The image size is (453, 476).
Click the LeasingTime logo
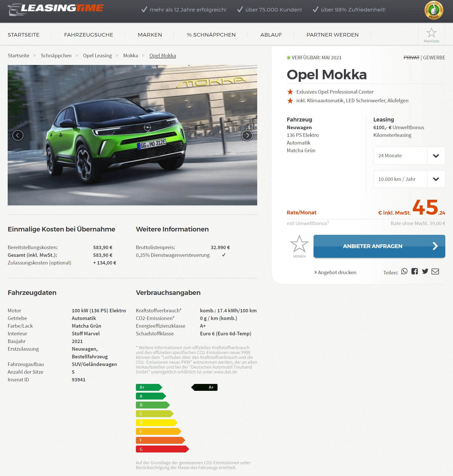click(56, 9)
